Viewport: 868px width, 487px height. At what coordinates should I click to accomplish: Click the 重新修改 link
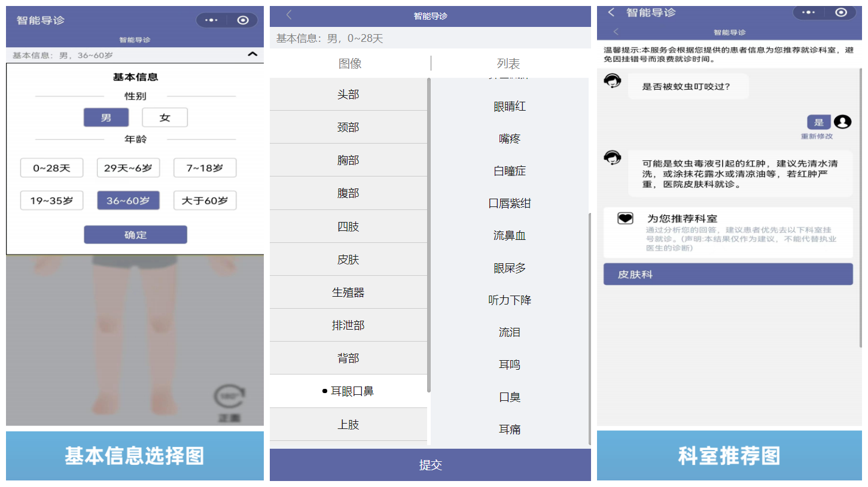817,136
